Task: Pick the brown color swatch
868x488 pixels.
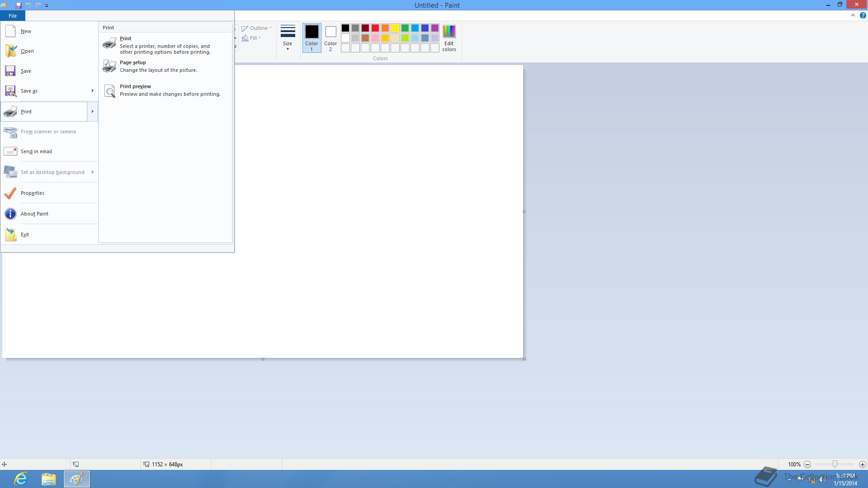Action: tap(365, 38)
